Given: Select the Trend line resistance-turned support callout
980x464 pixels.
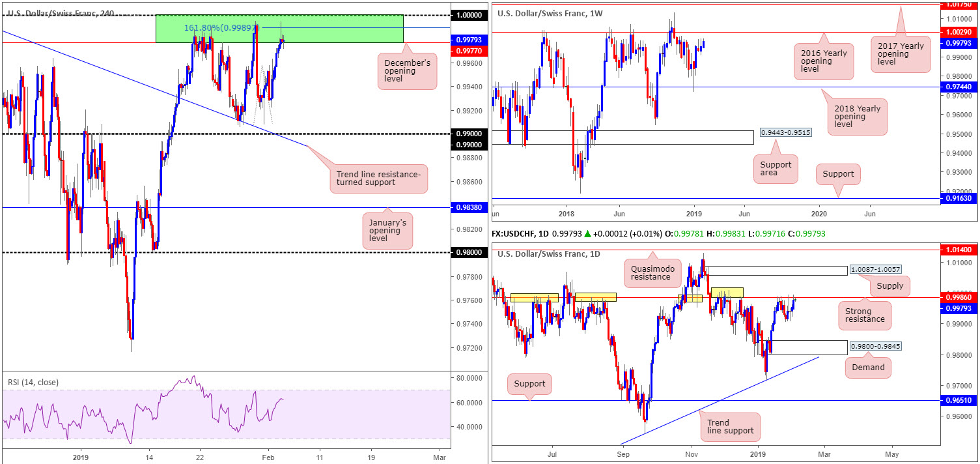Looking at the screenshot, I should click(x=378, y=179).
